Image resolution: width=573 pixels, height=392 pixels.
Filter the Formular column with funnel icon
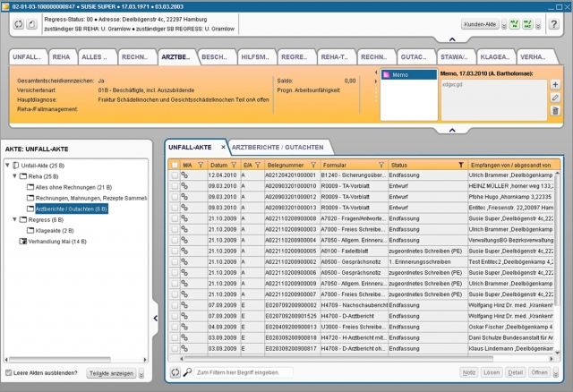coord(381,166)
